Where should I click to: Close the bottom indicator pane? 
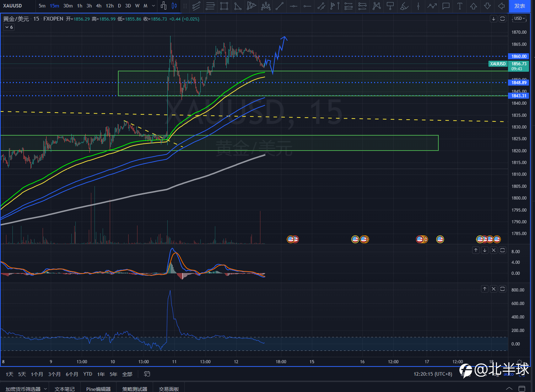pos(494,289)
